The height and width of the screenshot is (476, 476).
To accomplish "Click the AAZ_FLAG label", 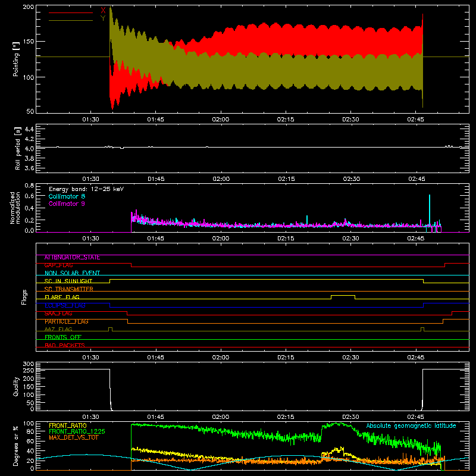I will pyautogui.click(x=58, y=329).
